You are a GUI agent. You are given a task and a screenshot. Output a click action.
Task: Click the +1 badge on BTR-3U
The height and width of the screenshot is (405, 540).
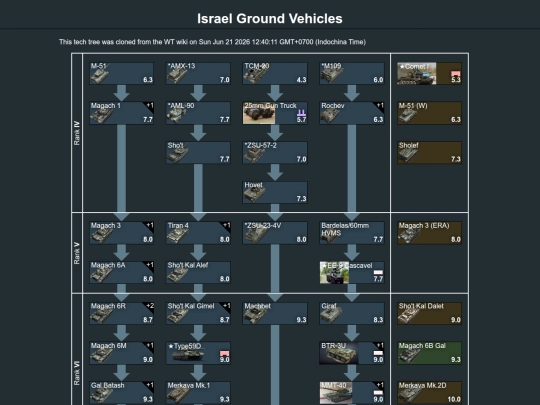coord(380,345)
